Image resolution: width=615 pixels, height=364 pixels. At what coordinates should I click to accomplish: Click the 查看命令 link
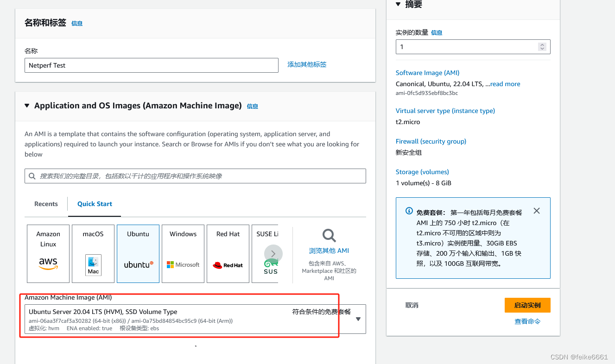click(x=527, y=321)
